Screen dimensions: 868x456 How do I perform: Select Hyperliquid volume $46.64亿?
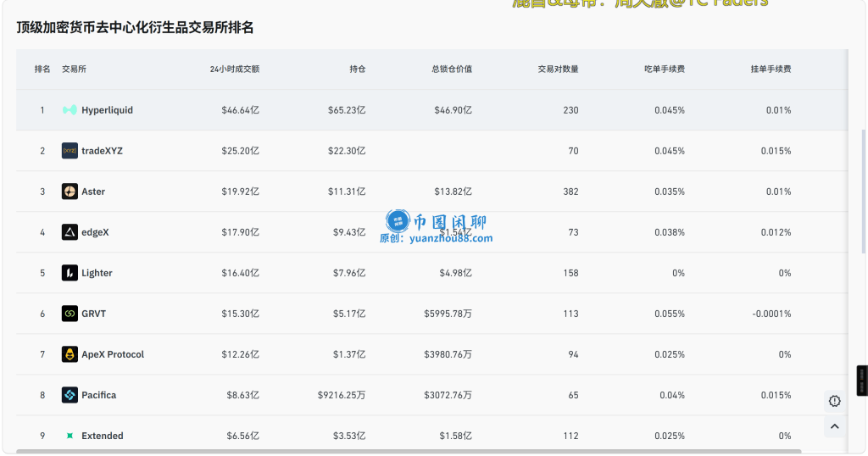point(240,110)
